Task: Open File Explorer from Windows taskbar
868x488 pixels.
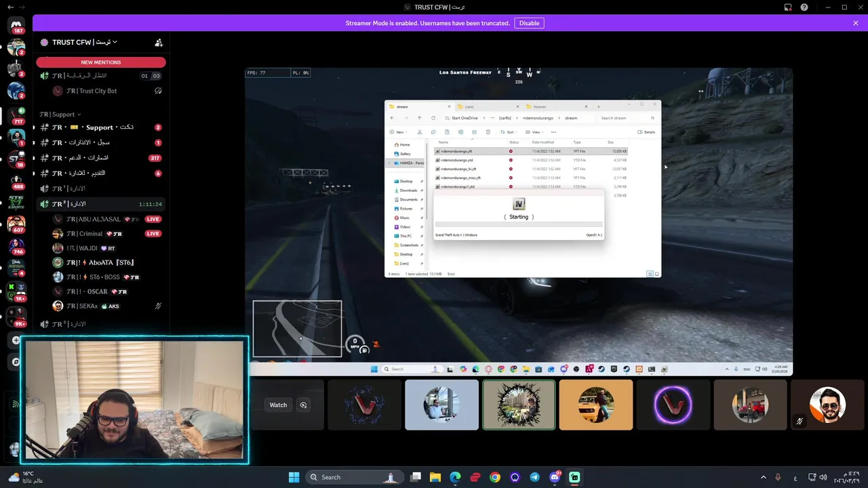Action: coord(435,477)
